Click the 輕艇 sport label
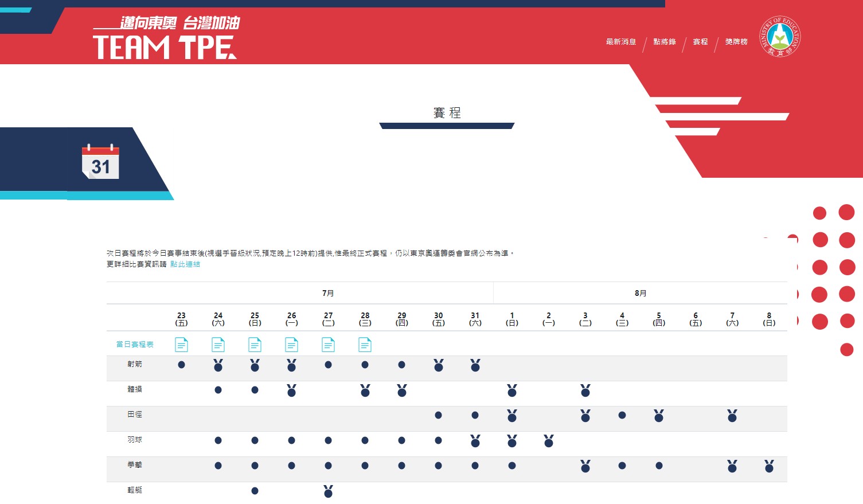This screenshot has width=863, height=504. click(x=135, y=490)
